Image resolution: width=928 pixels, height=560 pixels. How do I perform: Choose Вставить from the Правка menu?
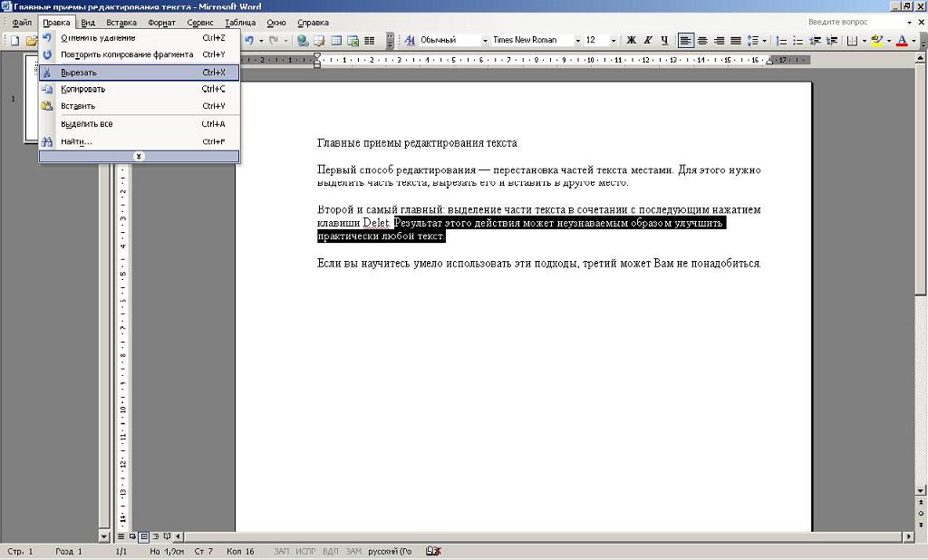139,106
